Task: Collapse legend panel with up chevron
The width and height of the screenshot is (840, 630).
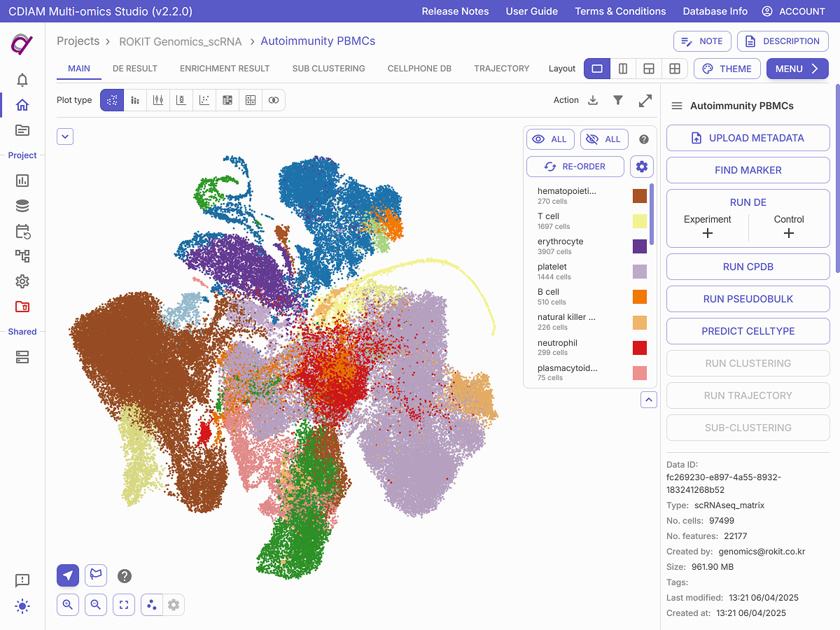Action: click(649, 400)
